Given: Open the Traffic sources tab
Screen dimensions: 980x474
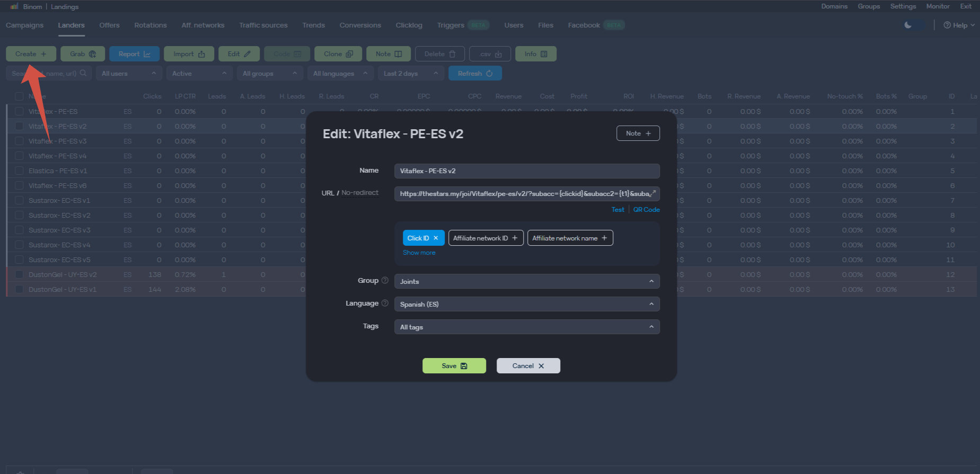Looking at the screenshot, I should coord(263,25).
